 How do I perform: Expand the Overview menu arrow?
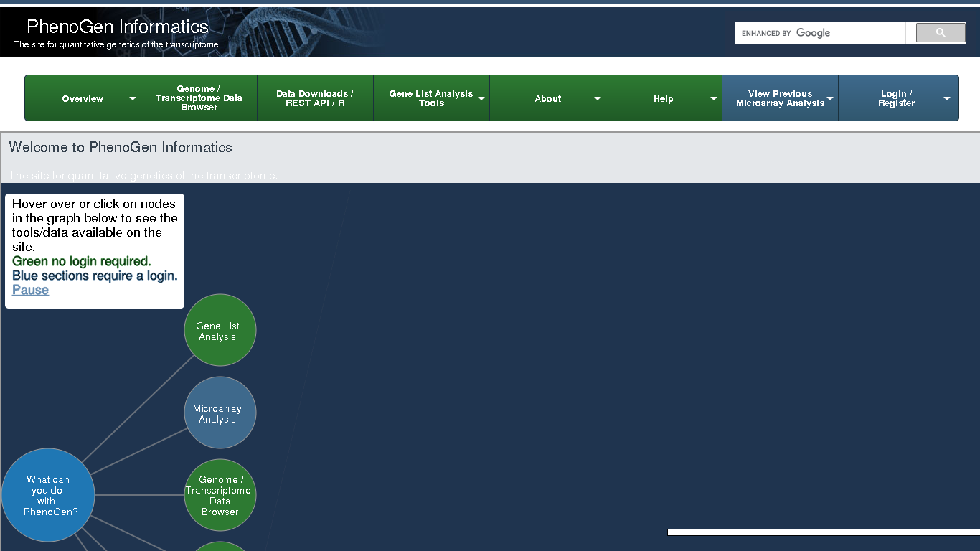[133, 99]
